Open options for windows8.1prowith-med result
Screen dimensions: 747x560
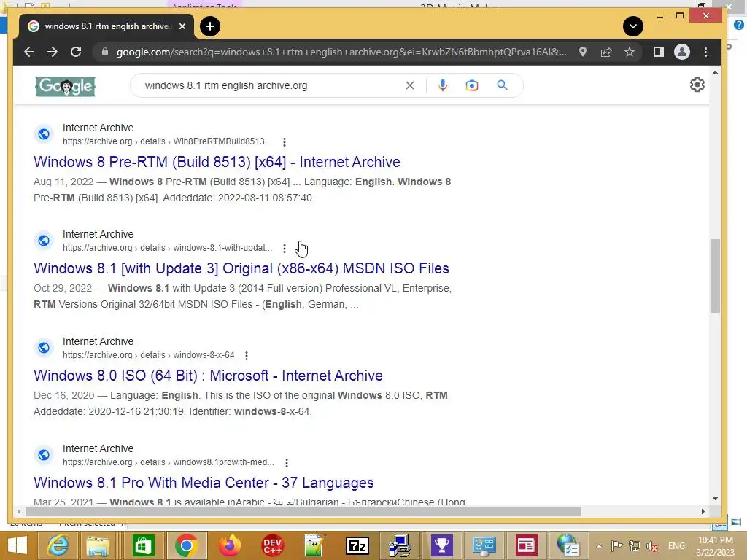[286, 463]
